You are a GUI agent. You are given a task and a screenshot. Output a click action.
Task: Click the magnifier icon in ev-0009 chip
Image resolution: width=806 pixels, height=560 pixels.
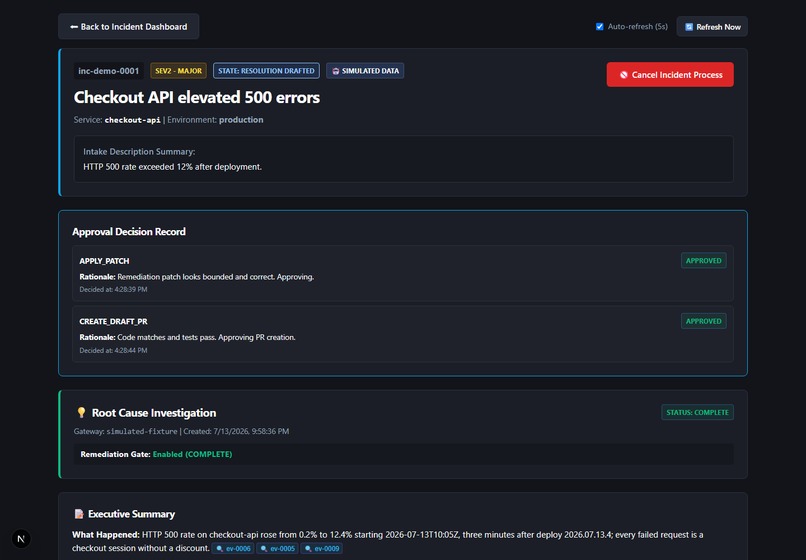[308, 549]
